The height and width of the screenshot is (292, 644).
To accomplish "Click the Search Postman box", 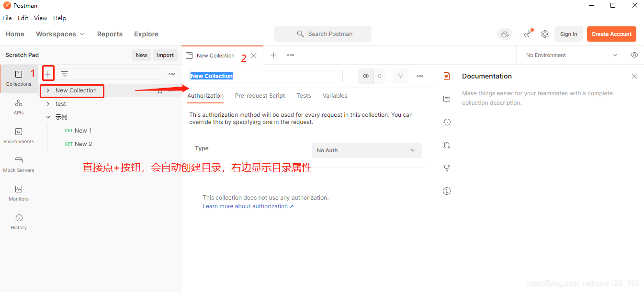I will click(x=323, y=34).
